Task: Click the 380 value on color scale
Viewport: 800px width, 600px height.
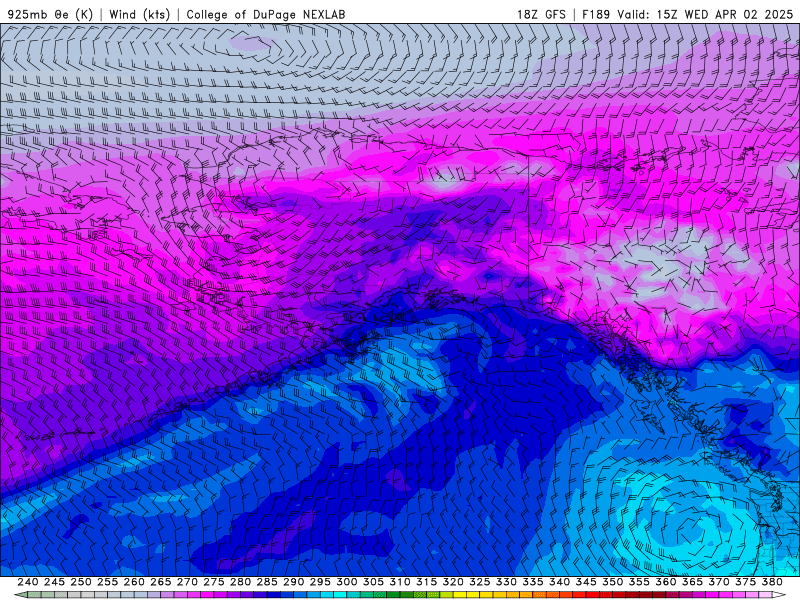Action: click(x=772, y=582)
